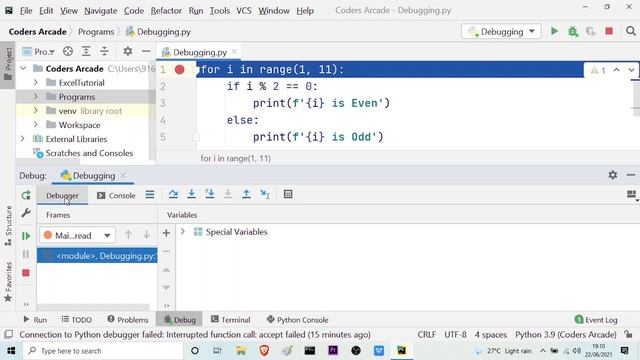Viewport: 640px width, 360px height.
Task: Switch to the Console tab
Action: 116,196
